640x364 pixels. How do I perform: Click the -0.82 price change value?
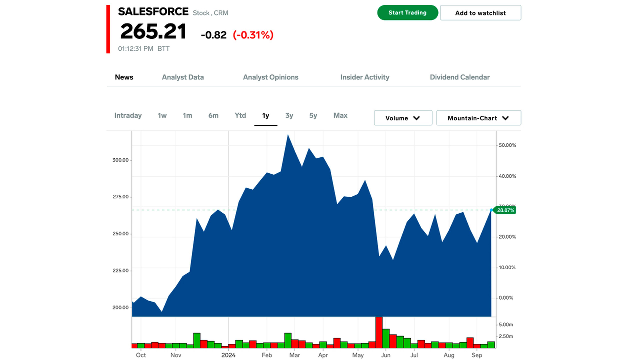tap(213, 35)
